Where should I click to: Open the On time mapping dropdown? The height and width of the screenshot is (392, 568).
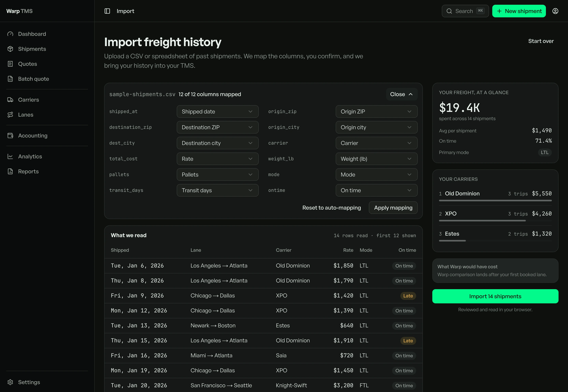point(376,190)
